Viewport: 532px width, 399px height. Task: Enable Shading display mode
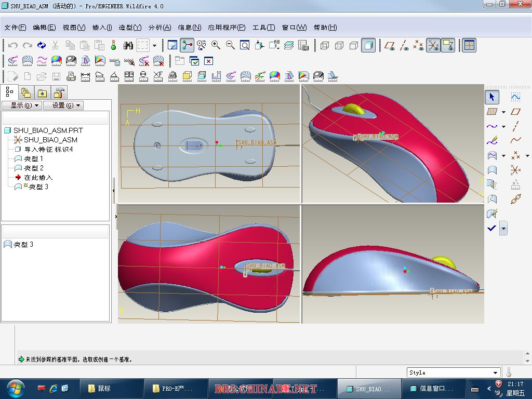click(368, 45)
